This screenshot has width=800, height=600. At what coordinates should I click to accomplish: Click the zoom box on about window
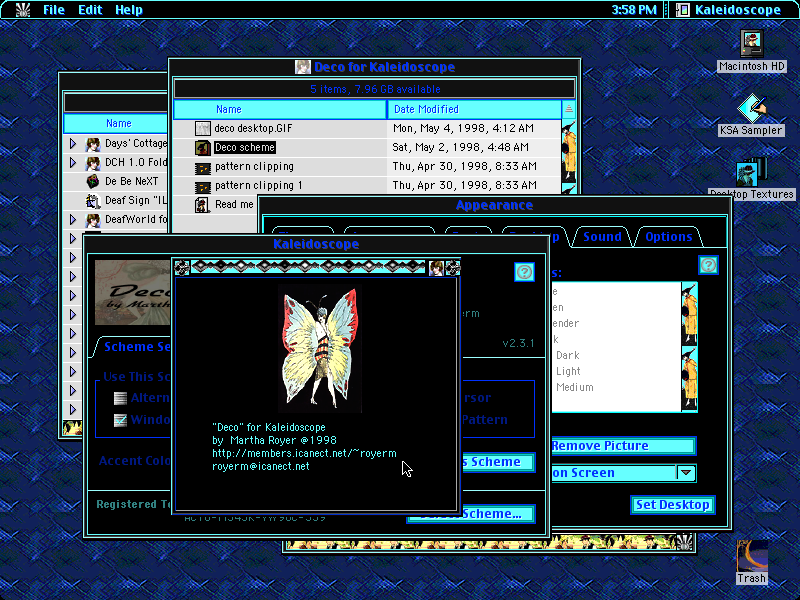click(453, 267)
